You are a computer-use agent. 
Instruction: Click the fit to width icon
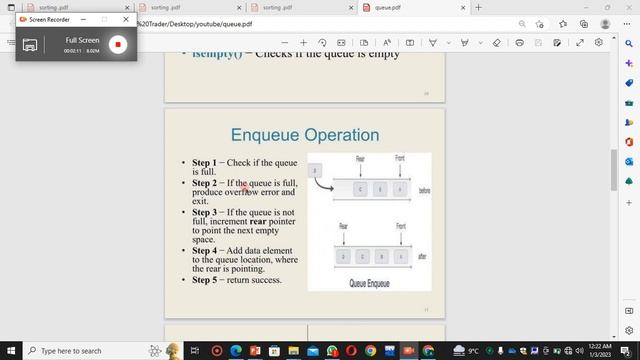(x=341, y=43)
